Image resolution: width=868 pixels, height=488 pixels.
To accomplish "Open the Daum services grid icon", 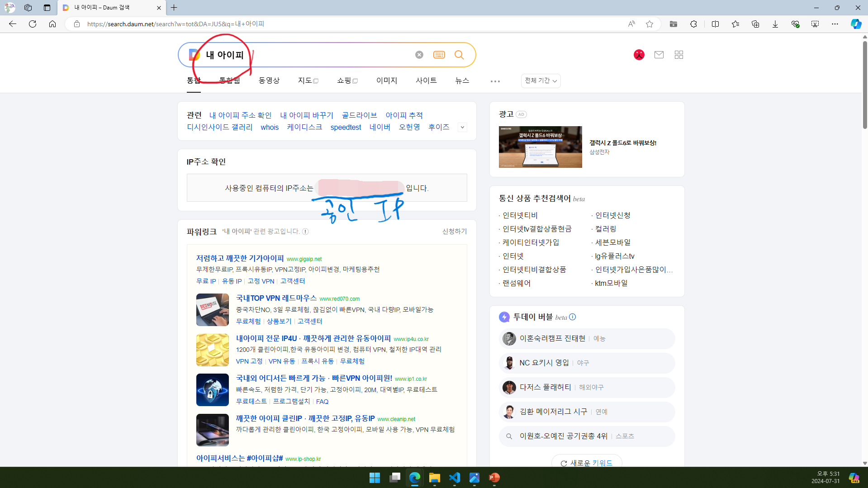I will pos(679,55).
